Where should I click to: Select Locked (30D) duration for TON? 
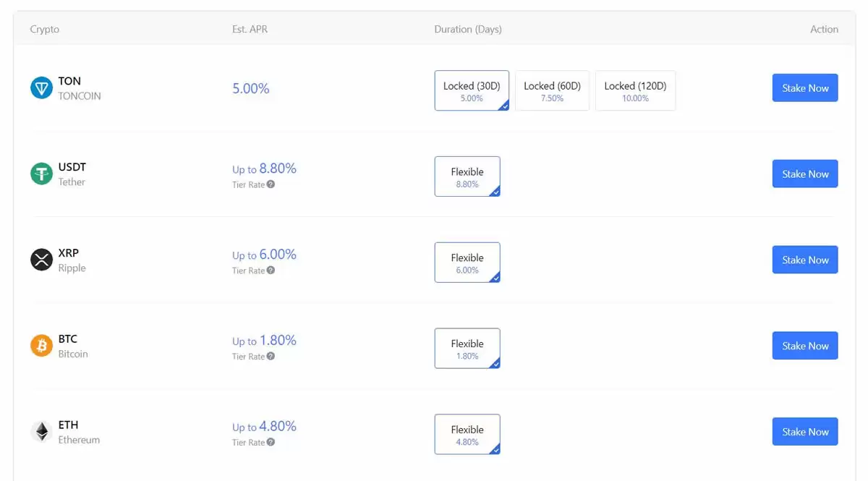[472, 90]
